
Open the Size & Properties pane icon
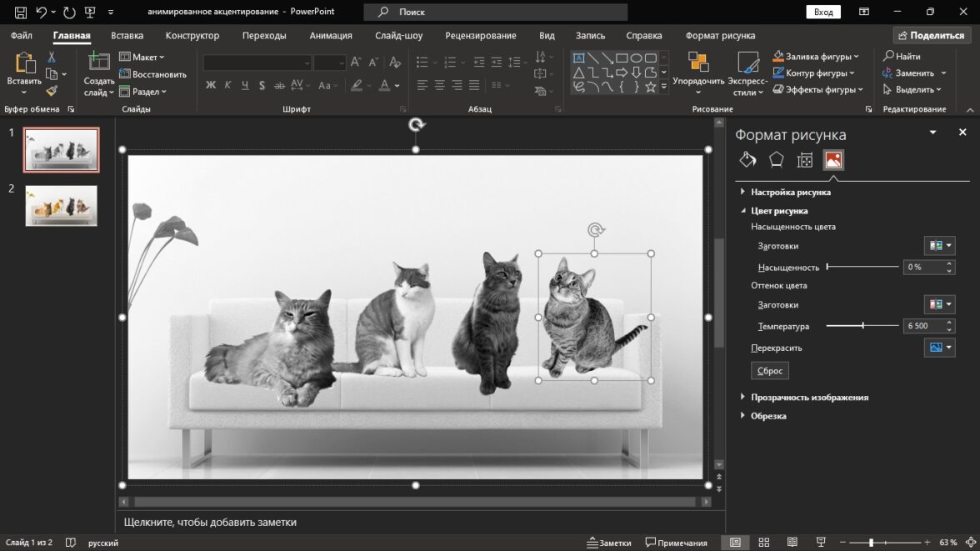click(x=804, y=160)
